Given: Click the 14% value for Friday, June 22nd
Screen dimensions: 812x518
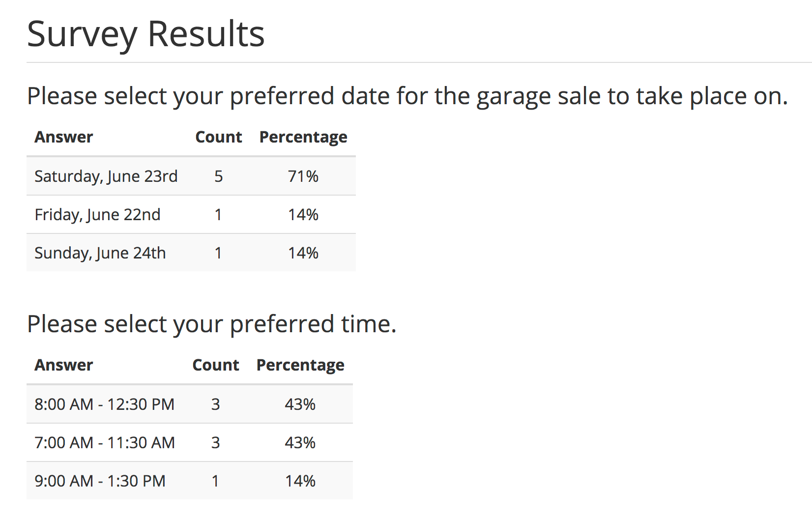Looking at the screenshot, I should pyautogui.click(x=303, y=215).
